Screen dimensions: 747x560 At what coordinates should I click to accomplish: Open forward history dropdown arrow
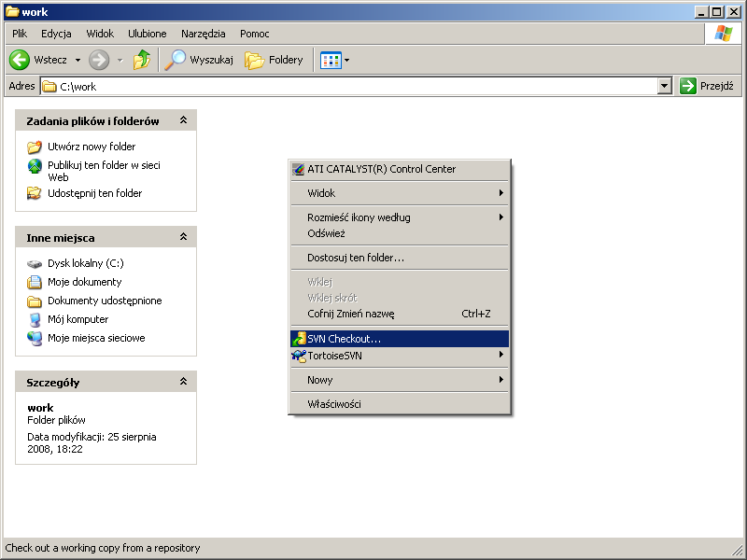pos(120,60)
